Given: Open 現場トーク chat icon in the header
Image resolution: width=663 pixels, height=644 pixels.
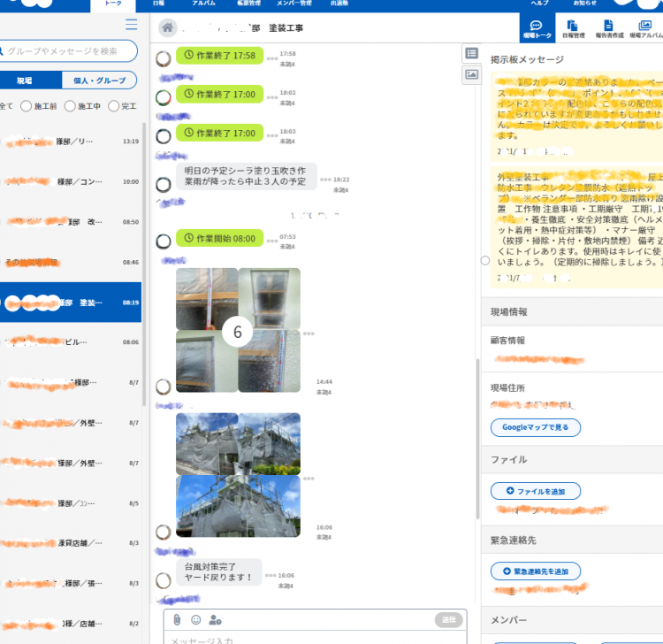Looking at the screenshot, I should point(537,29).
